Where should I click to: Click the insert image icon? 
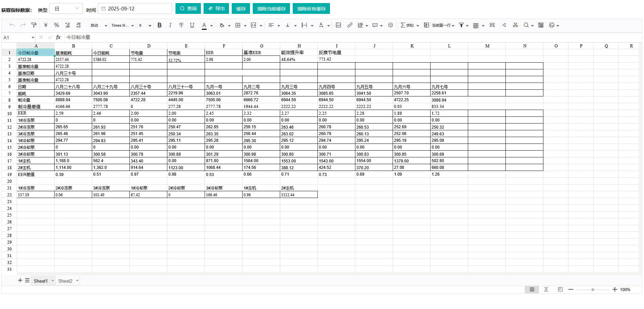(338, 25)
